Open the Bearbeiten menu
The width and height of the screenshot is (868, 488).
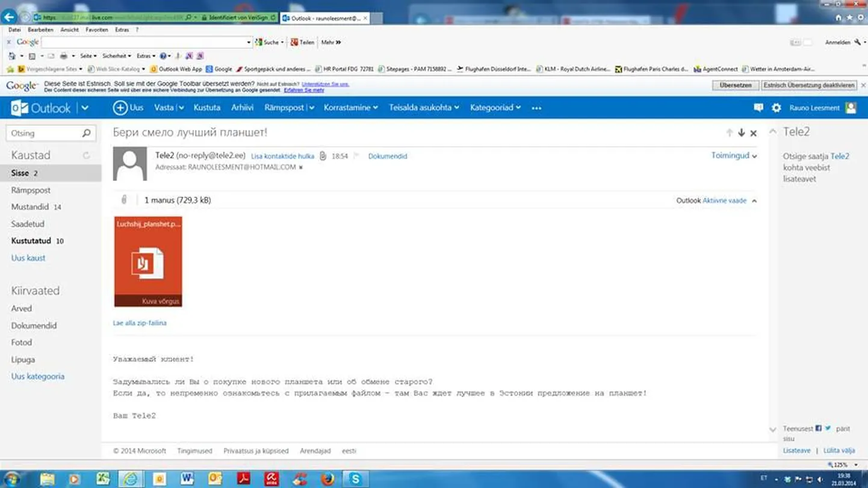point(40,29)
